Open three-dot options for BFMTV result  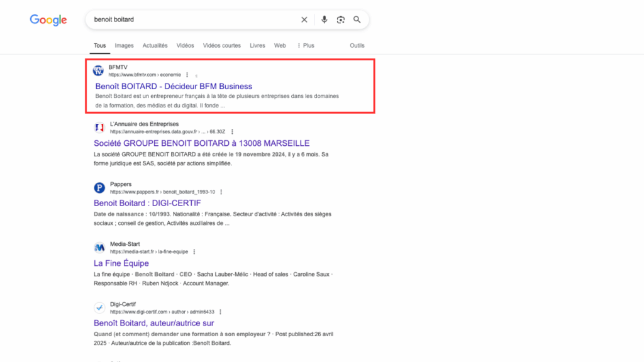[187, 75]
